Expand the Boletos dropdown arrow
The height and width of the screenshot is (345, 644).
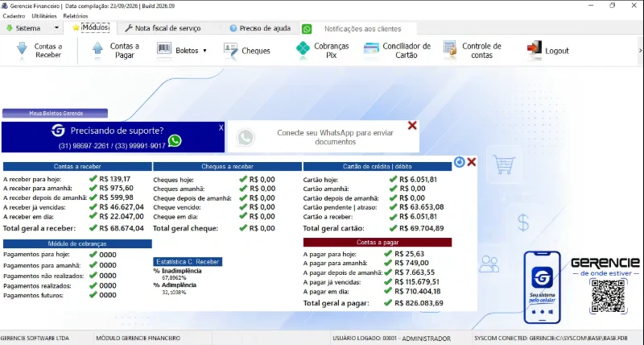pos(204,51)
